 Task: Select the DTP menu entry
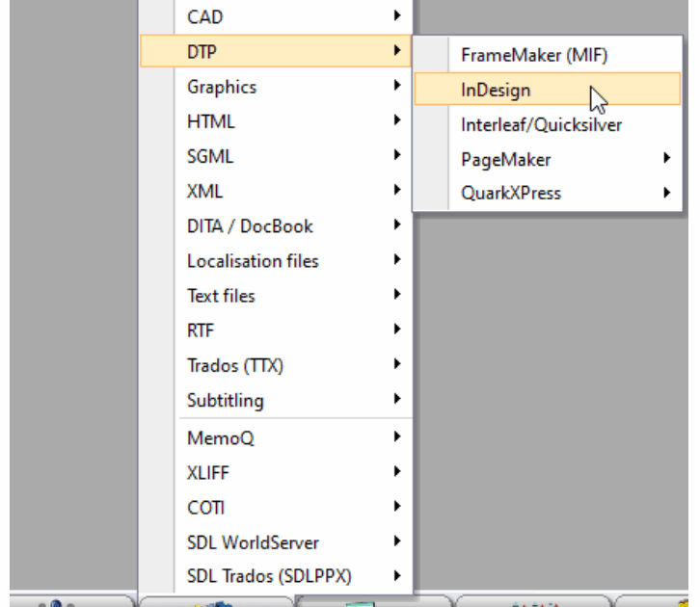276,51
